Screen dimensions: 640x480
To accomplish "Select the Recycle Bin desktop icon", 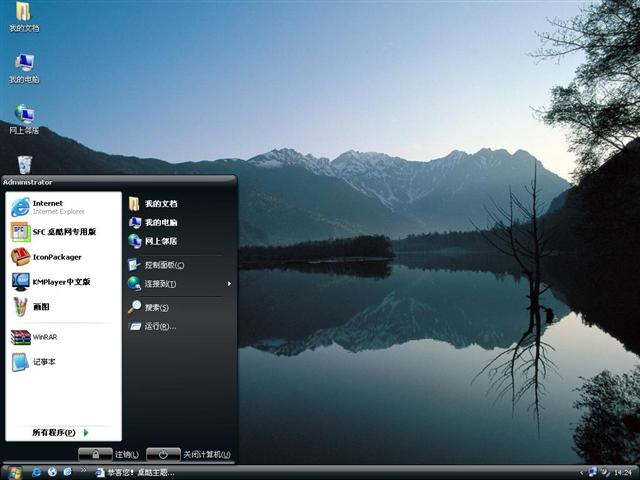I will 24,164.
